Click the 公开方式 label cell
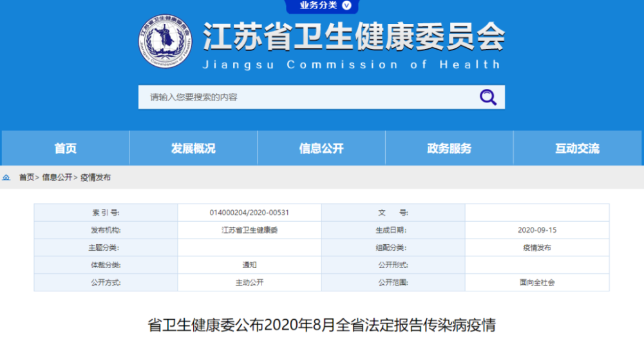 pyautogui.click(x=106, y=282)
